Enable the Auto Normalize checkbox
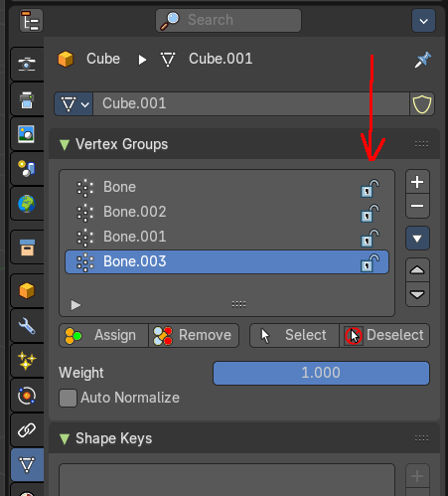Screen dimensions: 448x496 (x=68, y=398)
